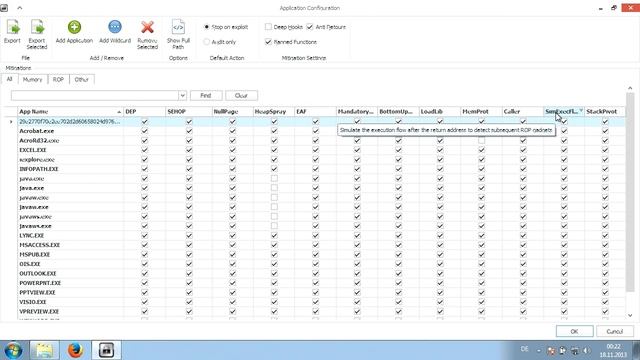The height and width of the screenshot is (360, 640).
Task: Click the Remove Selected red X icon
Action: [147, 27]
